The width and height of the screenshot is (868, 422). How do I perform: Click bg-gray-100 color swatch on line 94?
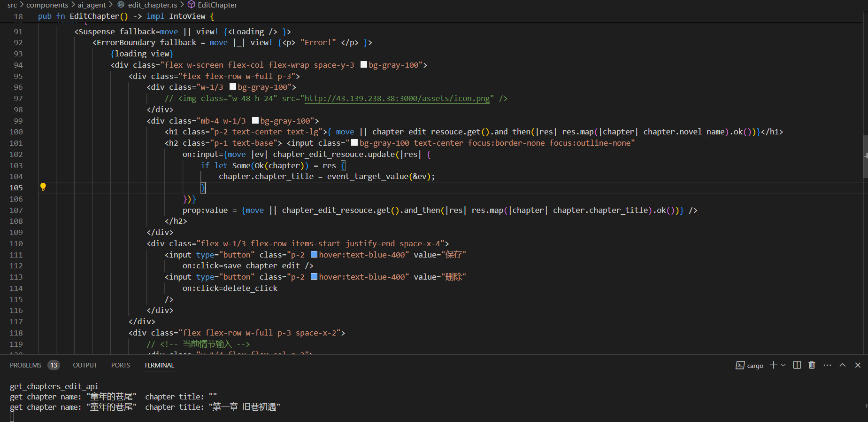pyautogui.click(x=364, y=64)
